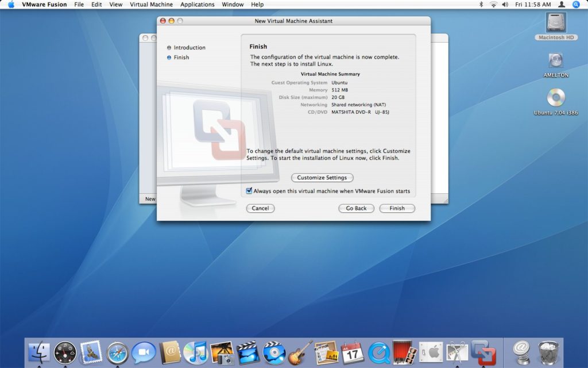
Task: Open iCal calendar showing 17
Action: pyautogui.click(x=352, y=352)
